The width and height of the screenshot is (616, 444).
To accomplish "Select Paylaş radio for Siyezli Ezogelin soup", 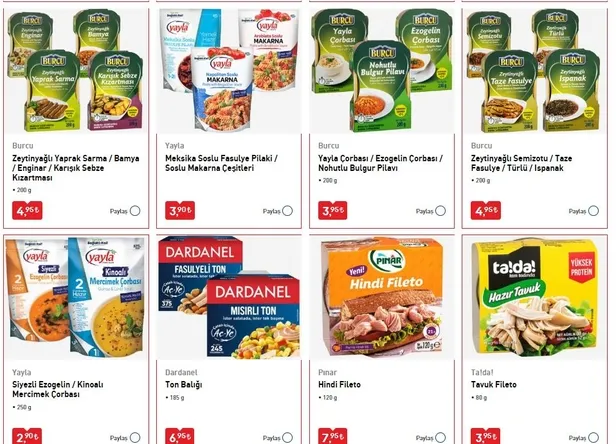I will [x=135, y=437].
